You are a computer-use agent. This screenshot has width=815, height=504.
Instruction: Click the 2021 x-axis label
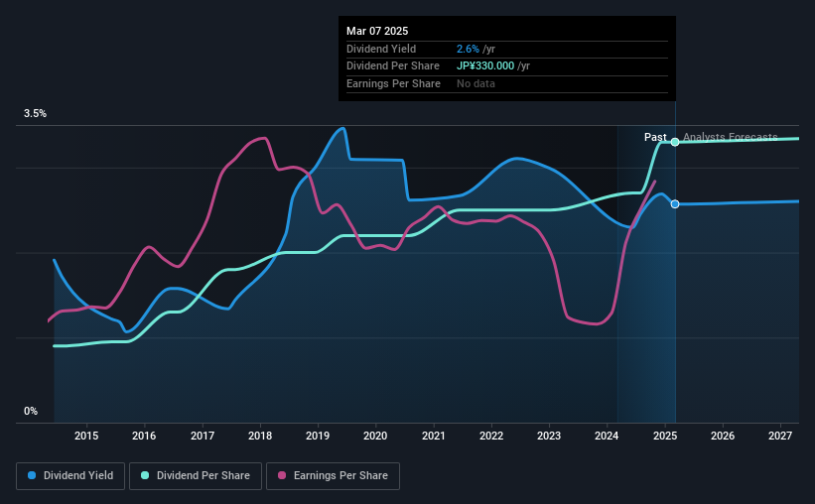coord(434,436)
